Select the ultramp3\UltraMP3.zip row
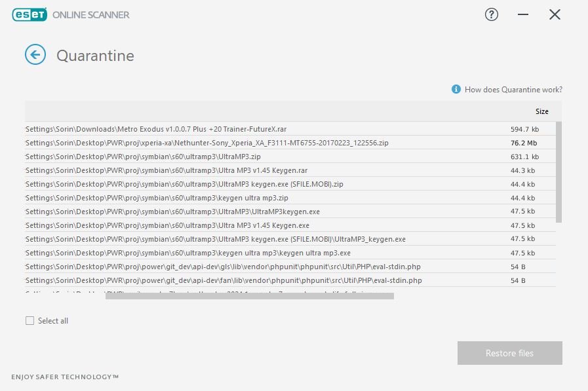This screenshot has height=391, width=588. pos(290,157)
